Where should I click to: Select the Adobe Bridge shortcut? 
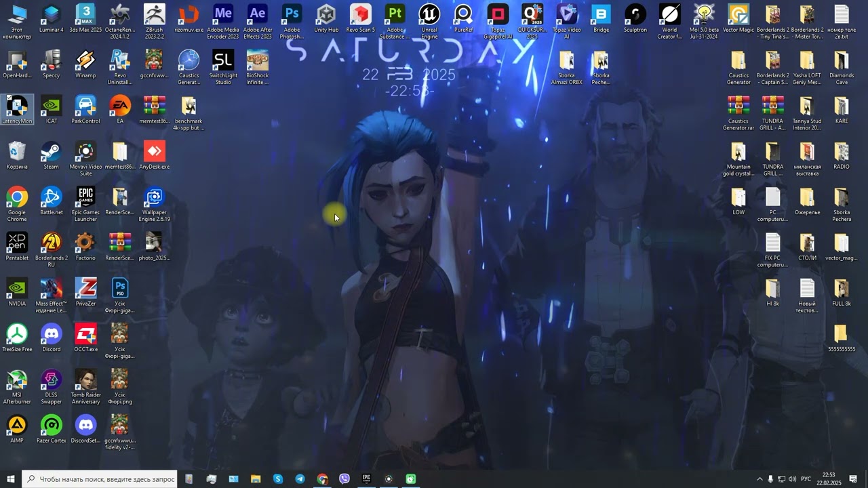[x=601, y=20]
